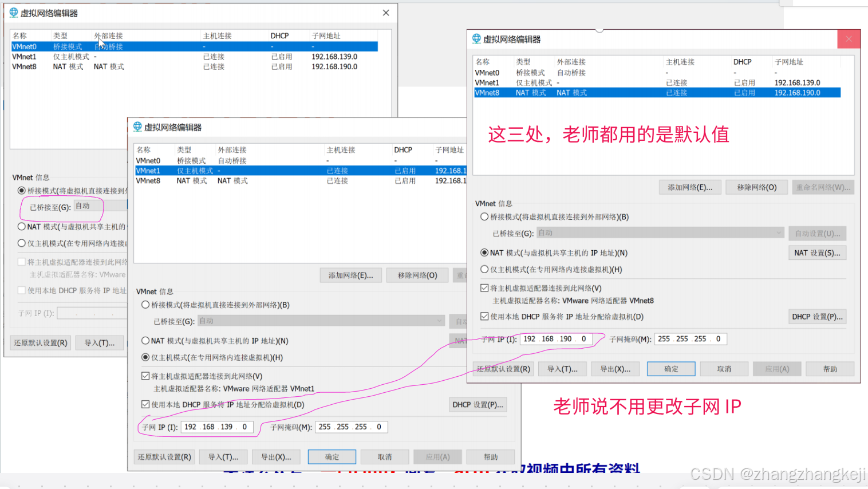Click 导入(T)... in VMnet1-selected window

(223, 457)
